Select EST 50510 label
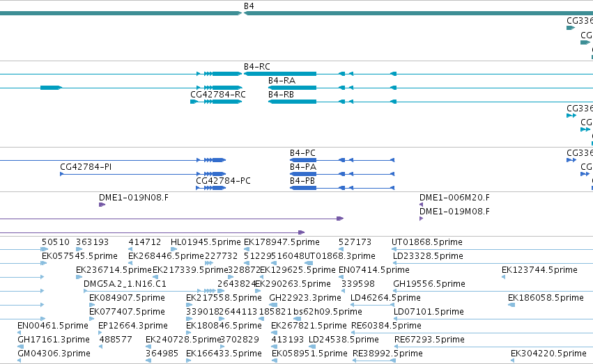This screenshot has height=364, width=593. click(56, 242)
